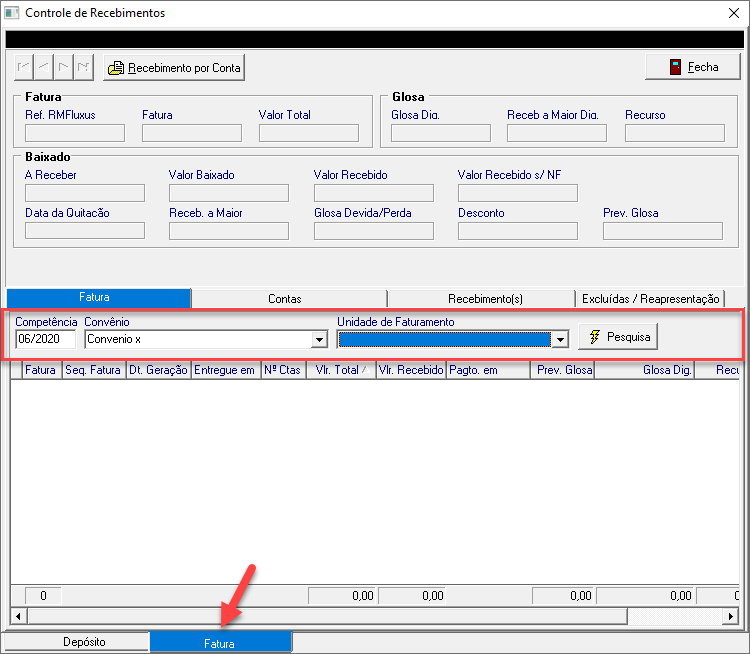This screenshot has height=654, width=750.
Task: Sort by Vlr. Total column header
Action: [341, 370]
